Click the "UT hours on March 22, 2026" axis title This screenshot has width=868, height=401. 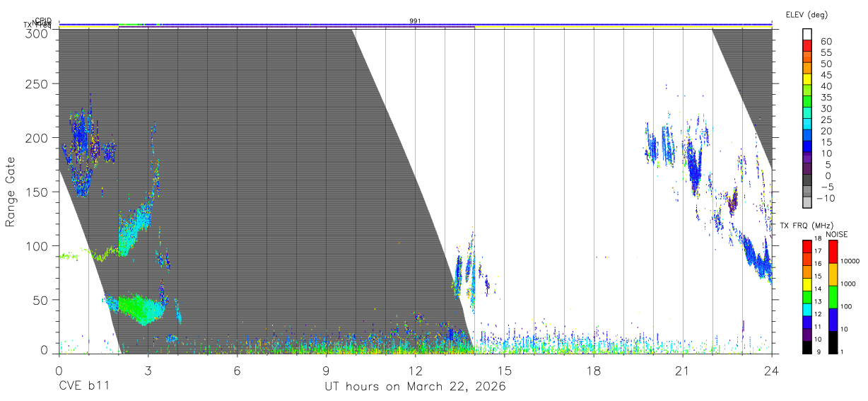tap(415, 387)
